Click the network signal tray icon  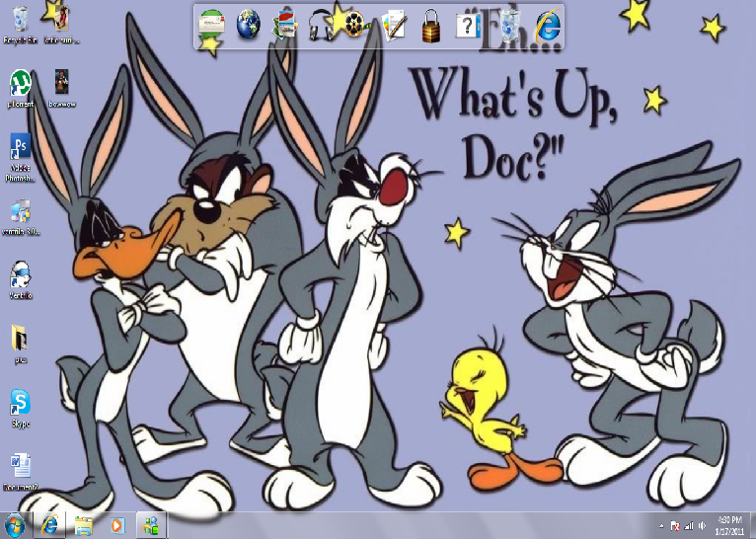click(x=689, y=526)
